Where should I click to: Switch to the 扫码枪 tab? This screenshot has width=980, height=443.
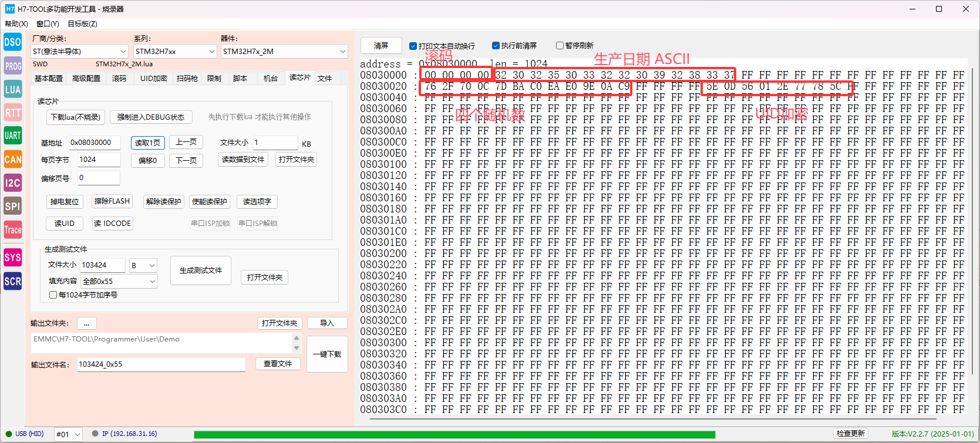(187, 78)
